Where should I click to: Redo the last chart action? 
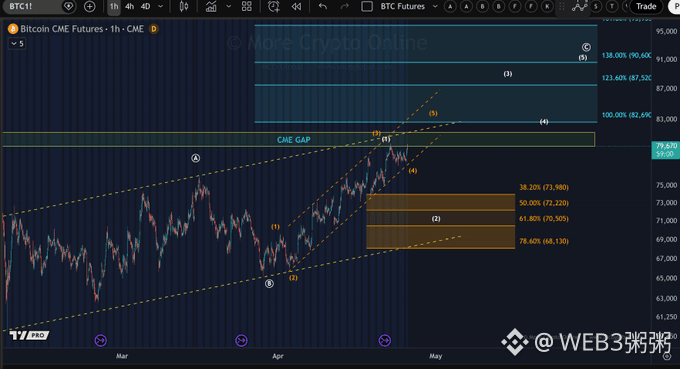pyautogui.click(x=344, y=7)
